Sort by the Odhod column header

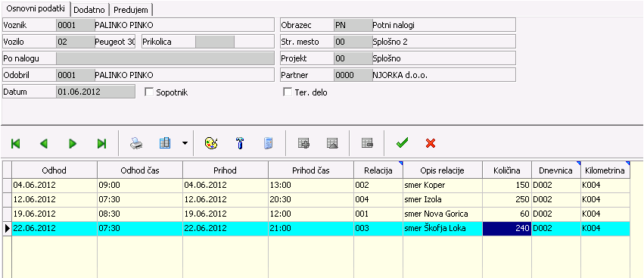pos(54,170)
